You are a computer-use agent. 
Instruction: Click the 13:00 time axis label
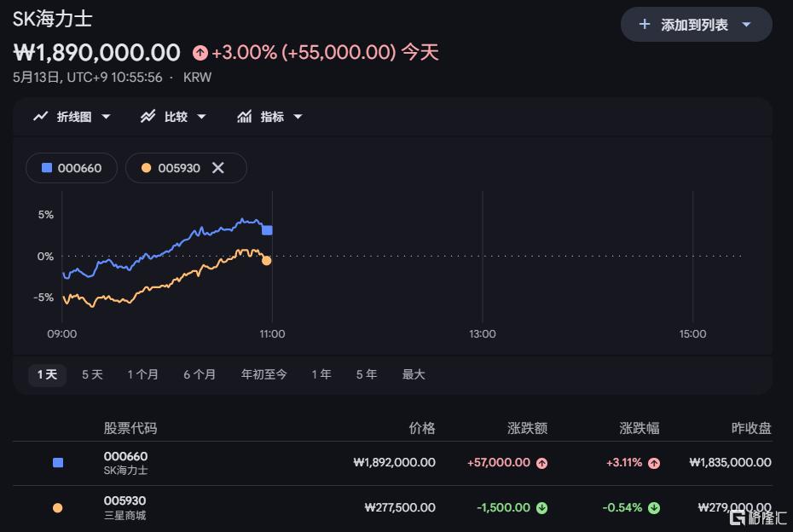click(x=483, y=333)
